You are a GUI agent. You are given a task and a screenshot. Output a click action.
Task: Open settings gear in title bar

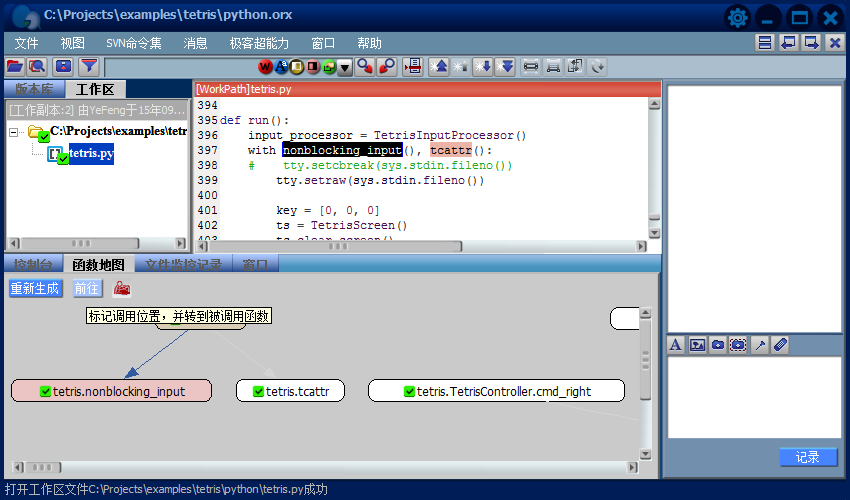pyautogui.click(x=738, y=18)
